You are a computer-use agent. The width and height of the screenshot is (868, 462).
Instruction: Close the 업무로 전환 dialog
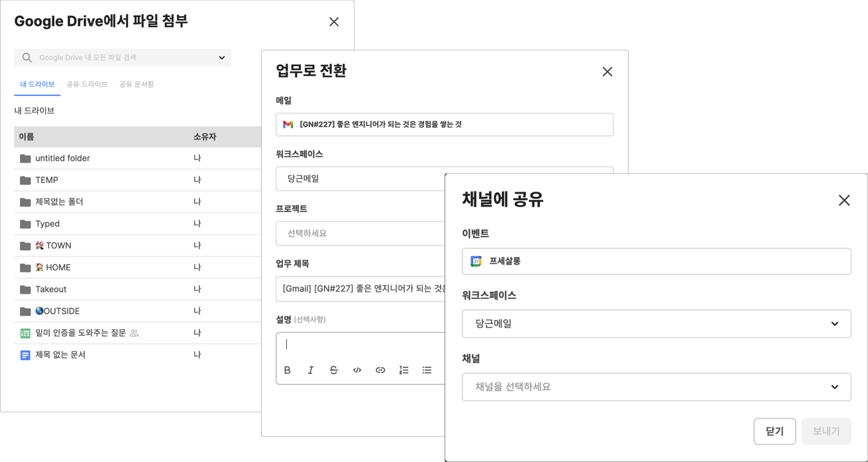pyautogui.click(x=607, y=72)
